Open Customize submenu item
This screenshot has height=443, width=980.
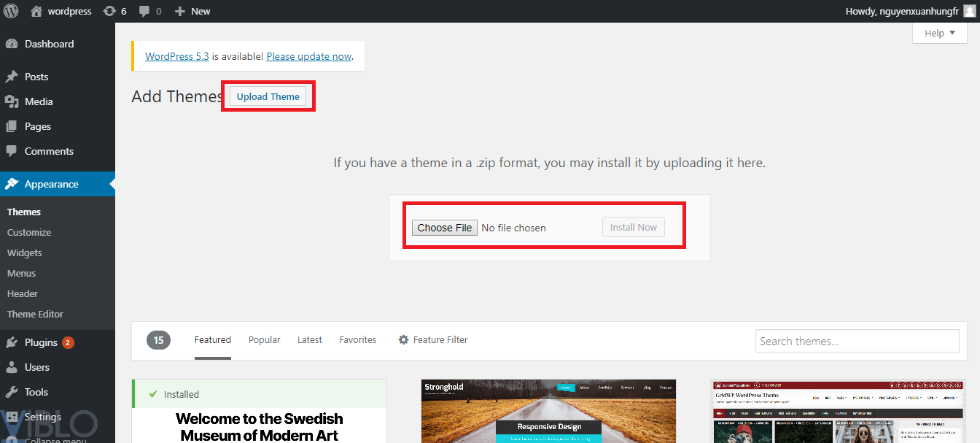click(29, 232)
